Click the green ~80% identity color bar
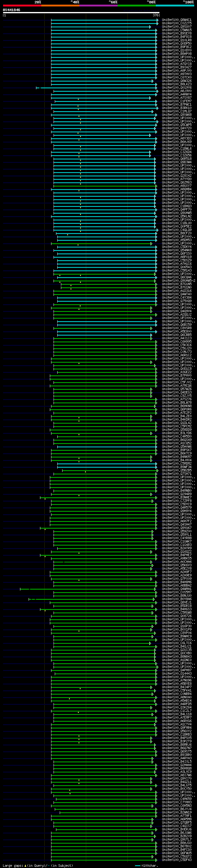This screenshot has height=868, width=197. (x=136, y=6)
